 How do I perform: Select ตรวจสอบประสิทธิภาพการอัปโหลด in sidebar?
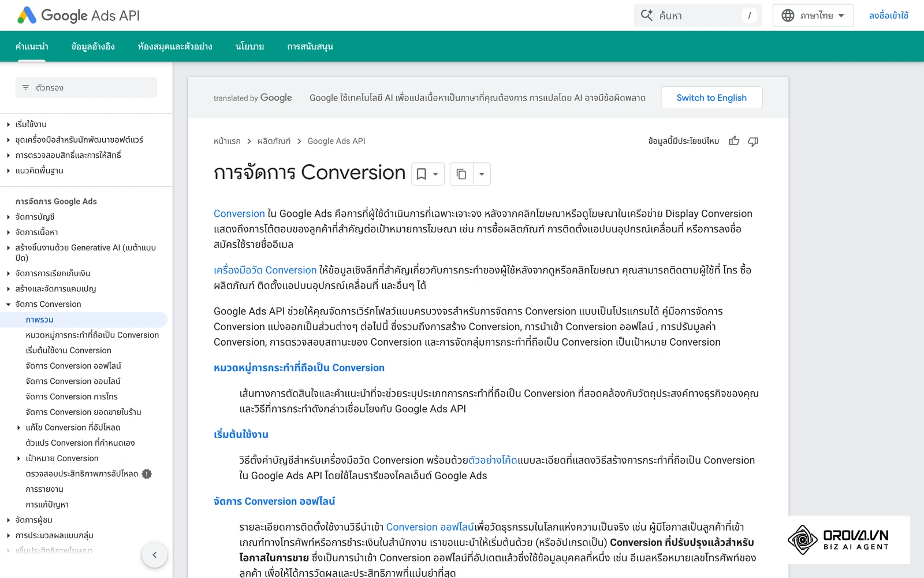click(x=82, y=474)
